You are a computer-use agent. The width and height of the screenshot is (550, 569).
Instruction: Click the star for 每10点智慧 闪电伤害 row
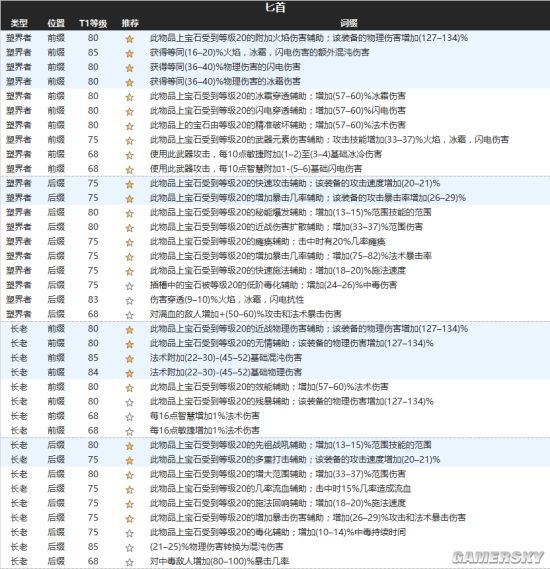tap(130, 169)
